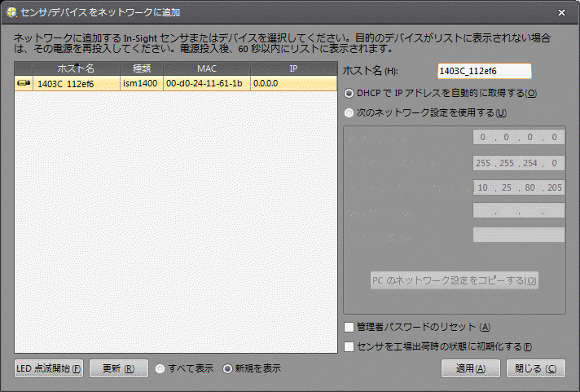The width and height of the screenshot is (580, 392).
Task: Sort list by MAC column header
Action: (206, 69)
